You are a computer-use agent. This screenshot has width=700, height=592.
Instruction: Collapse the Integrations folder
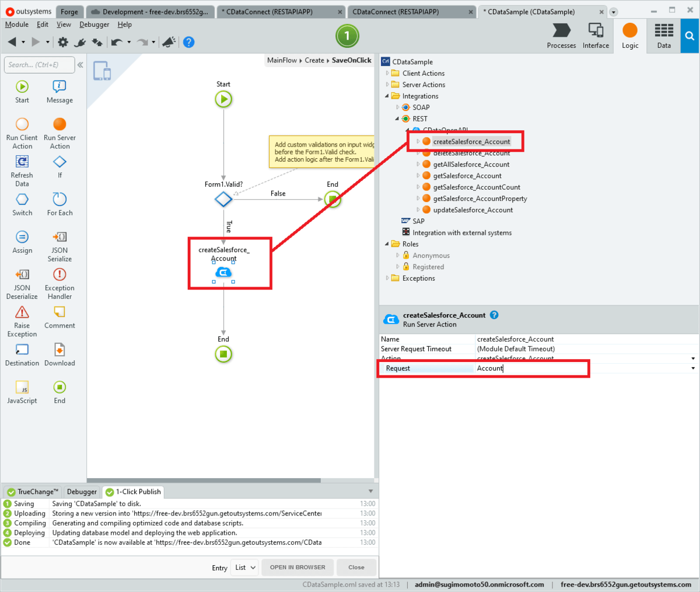pos(387,96)
